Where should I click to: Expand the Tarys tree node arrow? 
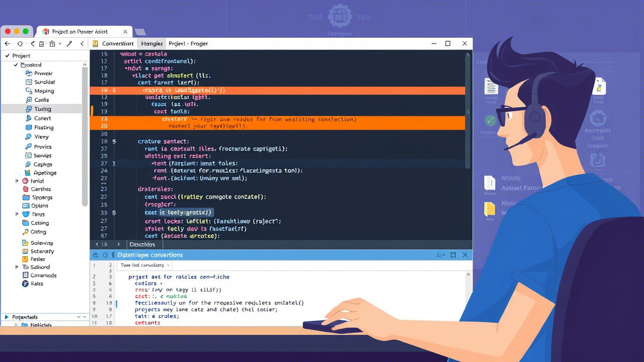pyautogui.click(x=18, y=214)
